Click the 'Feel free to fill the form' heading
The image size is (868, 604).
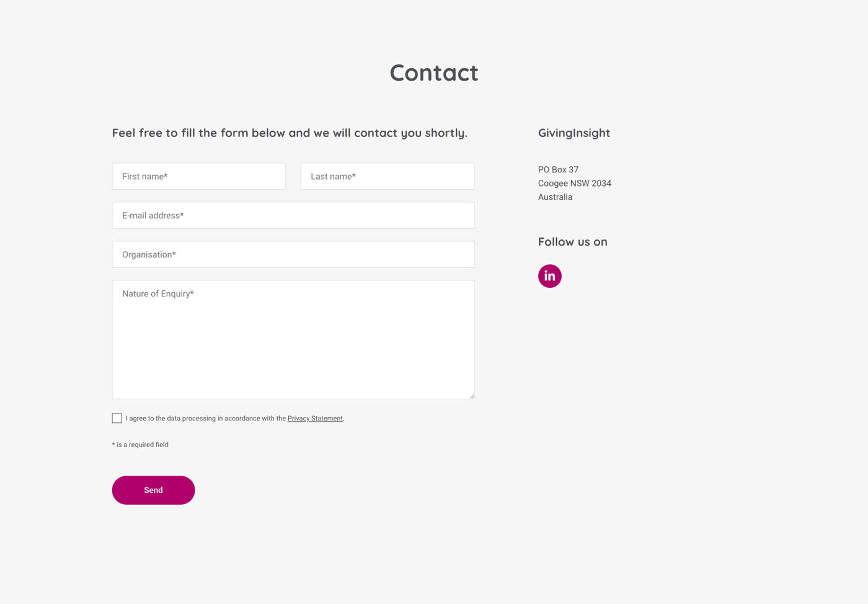290,133
